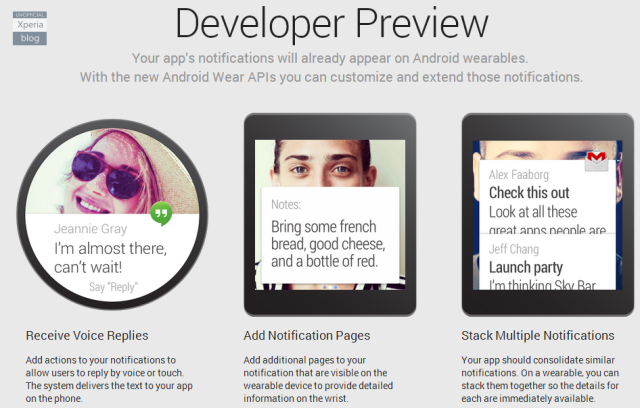The height and width of the screenshot is (408, 640).
Task: Select the round watch sunglasses photo
Action: click(x=113, y=171)
